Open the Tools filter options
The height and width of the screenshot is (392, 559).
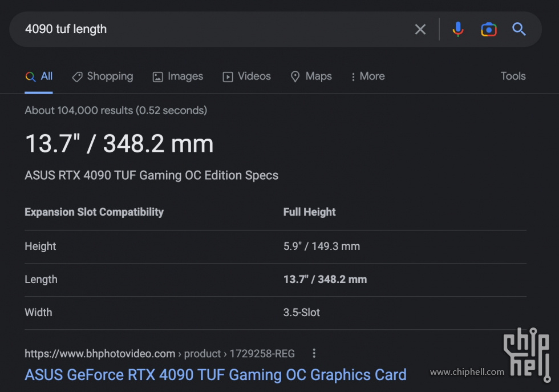513,76
